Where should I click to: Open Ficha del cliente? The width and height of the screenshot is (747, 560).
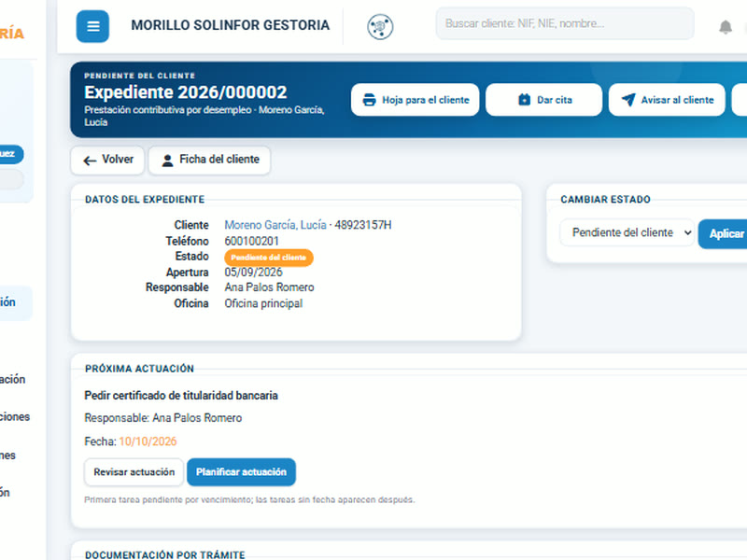209,160
